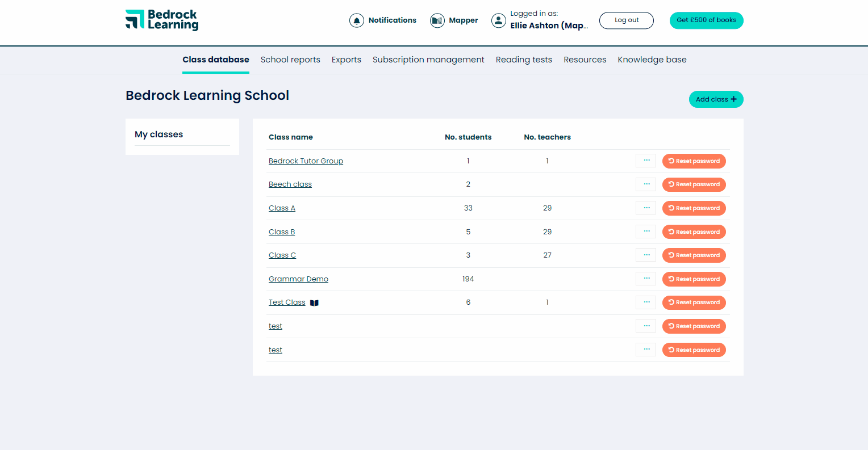This screenshot has height=450, width=868.
Task: Reset password for first test row
Action: click(694, 326)
